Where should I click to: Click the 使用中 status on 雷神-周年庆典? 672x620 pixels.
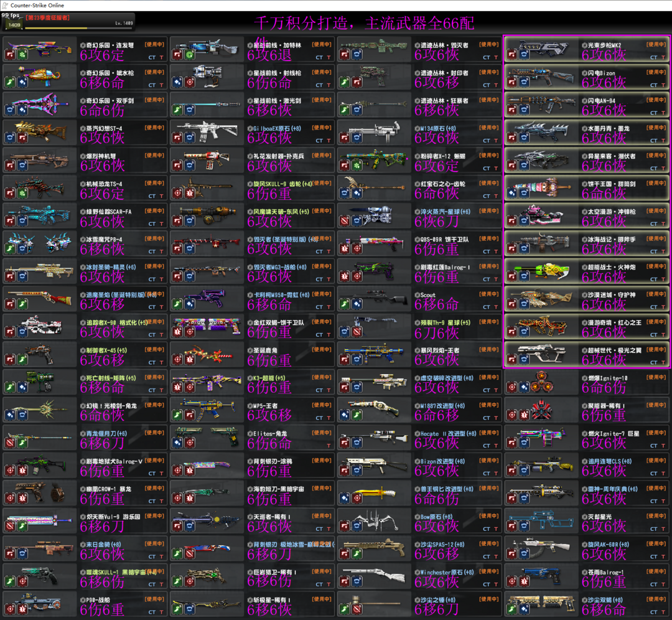click(x=656, y=488)
